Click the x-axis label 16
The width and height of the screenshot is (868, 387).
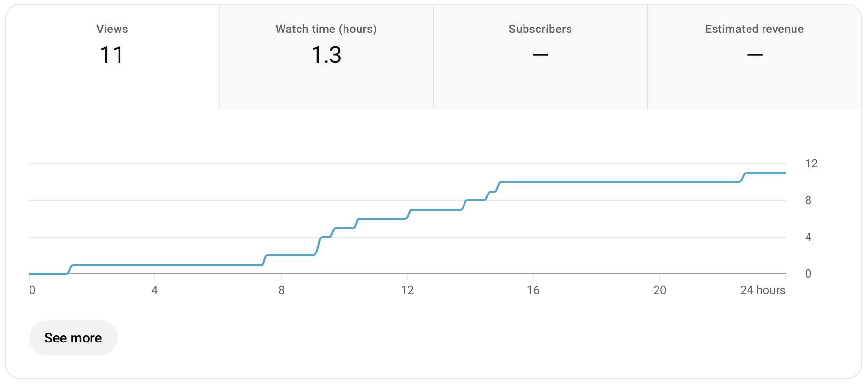point(533,290)
